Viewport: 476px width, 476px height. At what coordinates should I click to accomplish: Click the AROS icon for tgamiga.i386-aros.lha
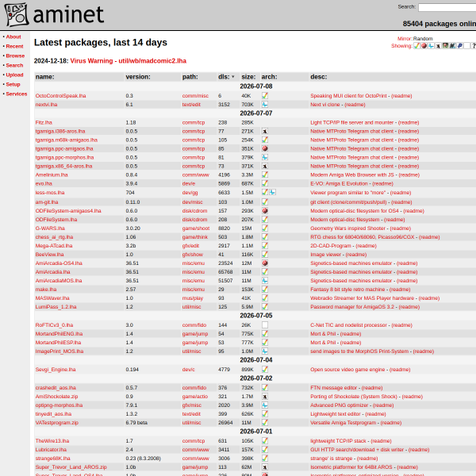[265, 132]
